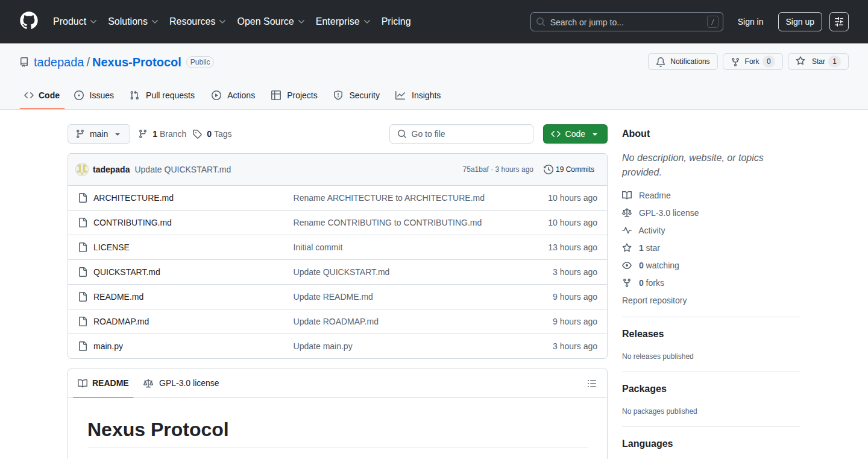868x459 pixels.
Task: Open the main.py file
Action: pyautogui.click(x=108, y=346)
